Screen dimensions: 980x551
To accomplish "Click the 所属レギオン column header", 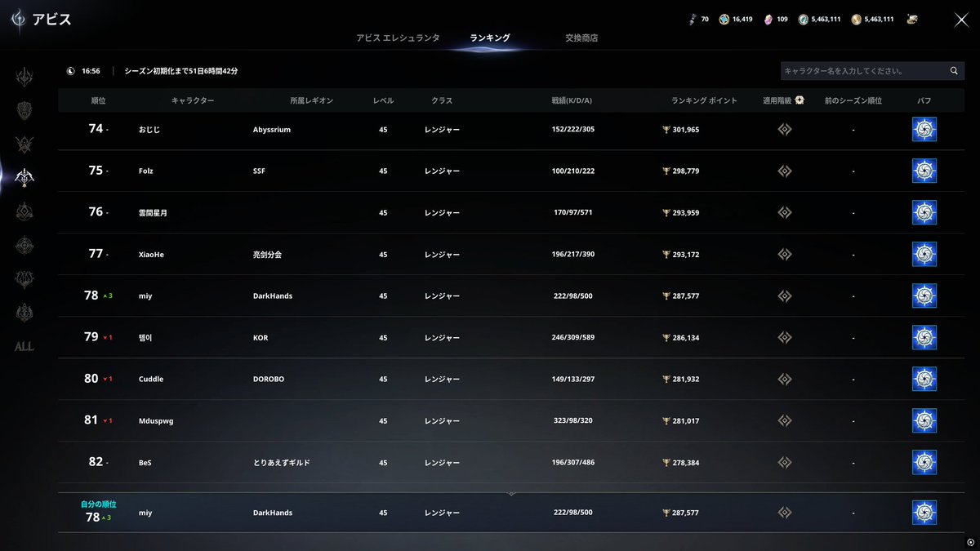I will (311, 100).
